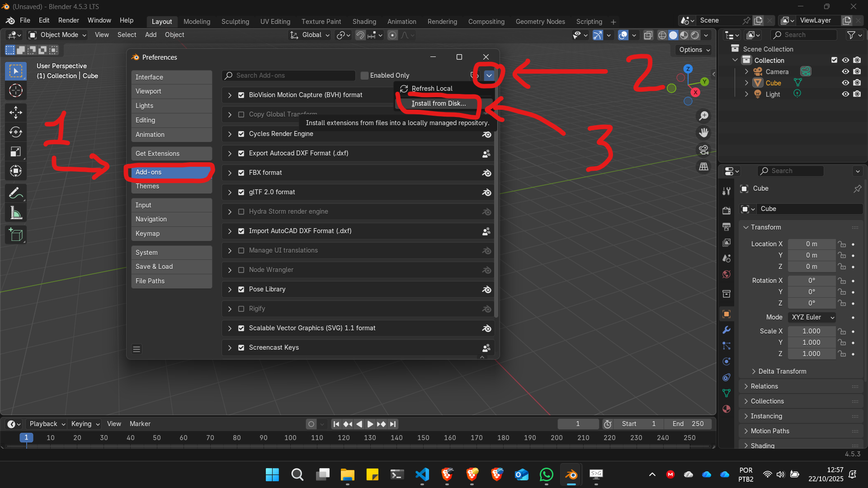The width and height of the screenshot is (868, 488).
Task: Select the Move tool in toolbar
Action: pos(16,112)
